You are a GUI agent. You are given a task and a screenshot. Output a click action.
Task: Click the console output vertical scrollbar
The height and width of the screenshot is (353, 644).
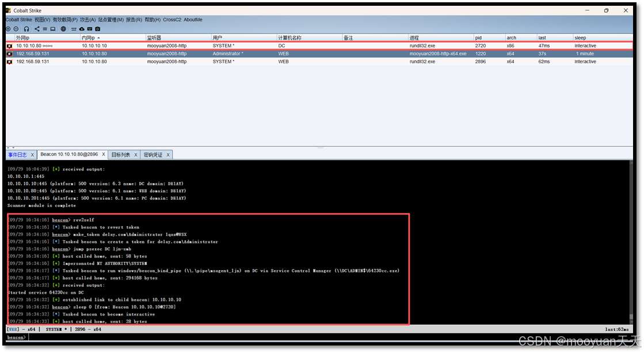tap(631, 242)
